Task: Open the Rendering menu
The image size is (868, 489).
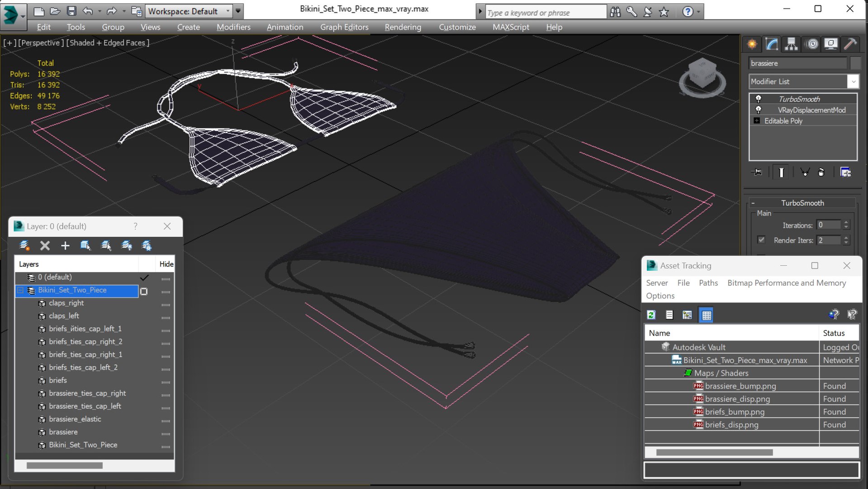Action: [x=403, y=27]
